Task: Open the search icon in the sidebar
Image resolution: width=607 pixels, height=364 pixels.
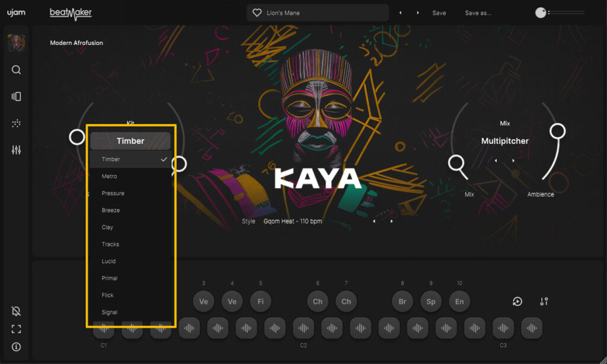Action: point(16,70)
